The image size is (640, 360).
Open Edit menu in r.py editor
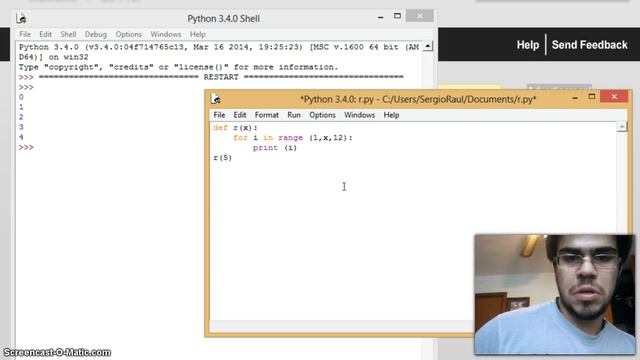tap(240, 115)
